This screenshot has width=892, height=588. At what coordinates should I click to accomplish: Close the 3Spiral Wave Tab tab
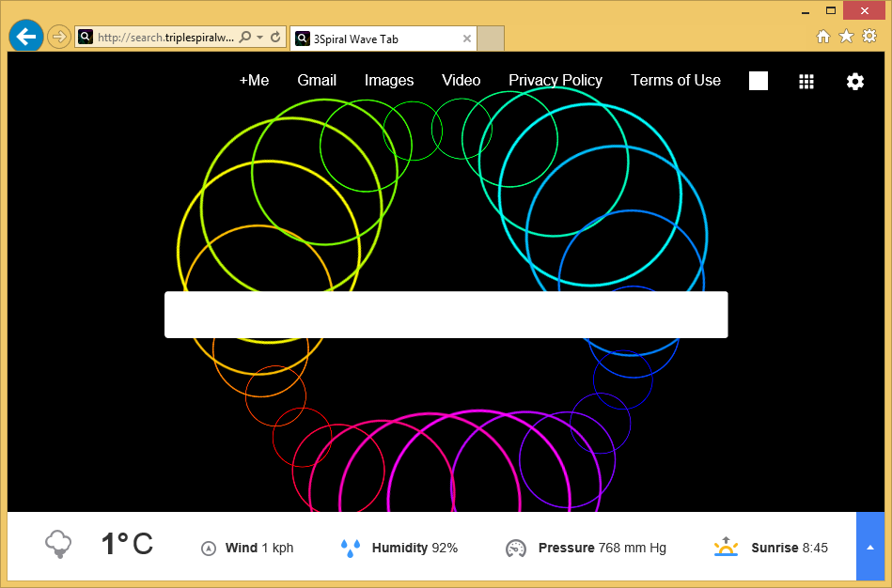coord(467,39)
